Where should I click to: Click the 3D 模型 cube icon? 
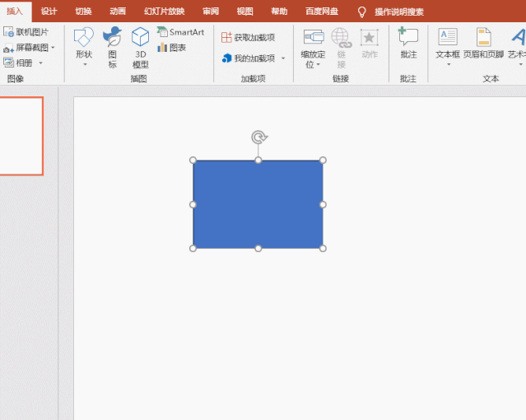pyautogui.click(x=140, y=37)
